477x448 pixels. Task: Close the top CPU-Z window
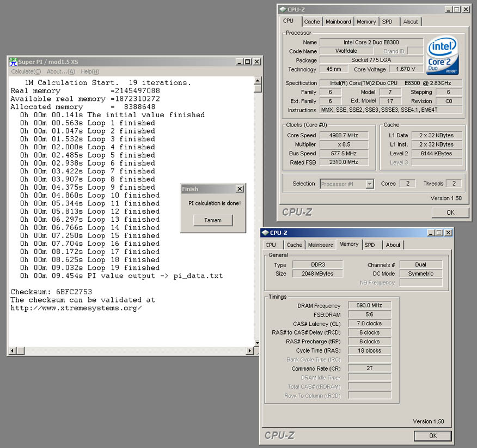coord(466,9)
